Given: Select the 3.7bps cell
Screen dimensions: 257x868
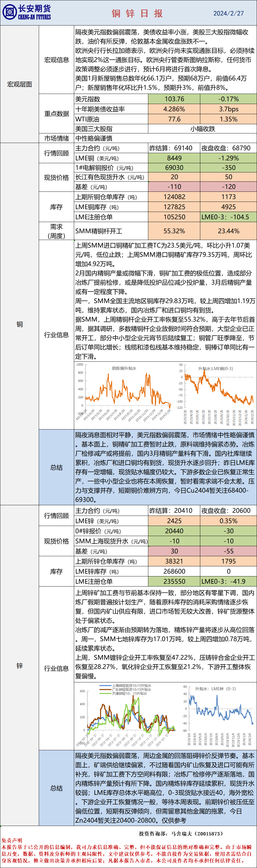Looking at the screenshot, I should (228, 109).
